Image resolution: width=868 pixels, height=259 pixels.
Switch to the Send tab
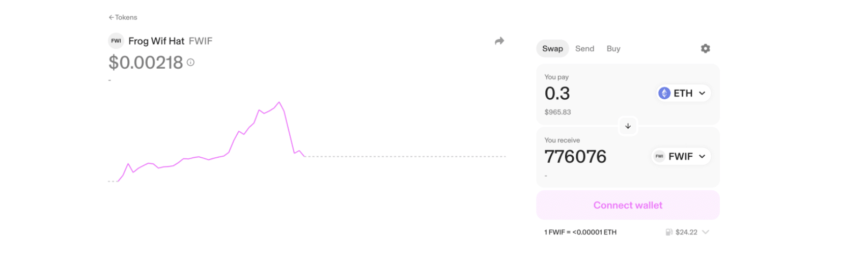[x=584, y=48]
